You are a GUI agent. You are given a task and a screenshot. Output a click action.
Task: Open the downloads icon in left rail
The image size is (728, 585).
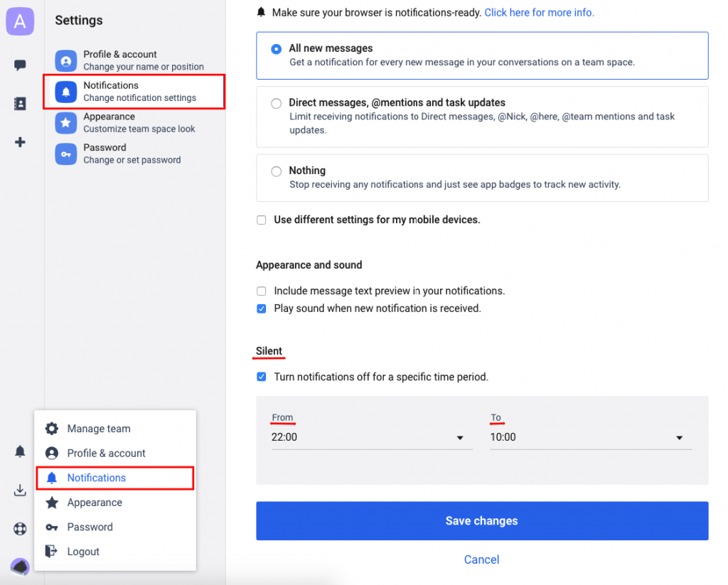[20, 490]
